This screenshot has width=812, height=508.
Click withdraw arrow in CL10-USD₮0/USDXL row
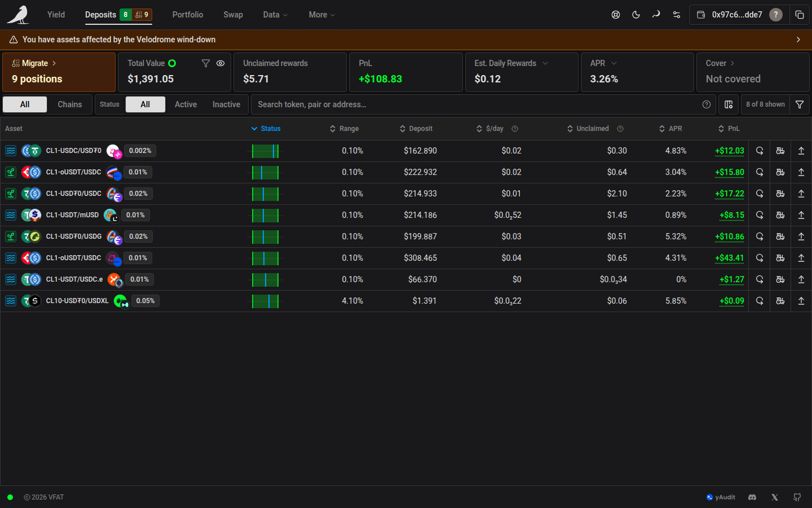pos(801,301)
